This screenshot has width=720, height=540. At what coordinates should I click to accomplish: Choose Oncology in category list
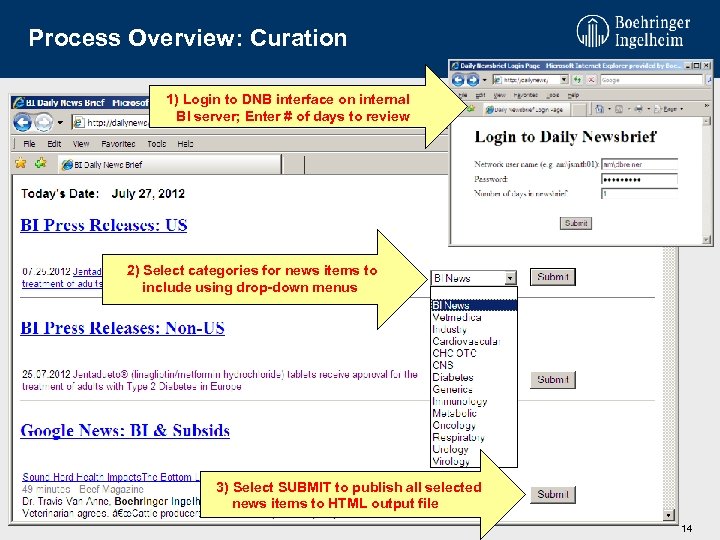(474, 425)
